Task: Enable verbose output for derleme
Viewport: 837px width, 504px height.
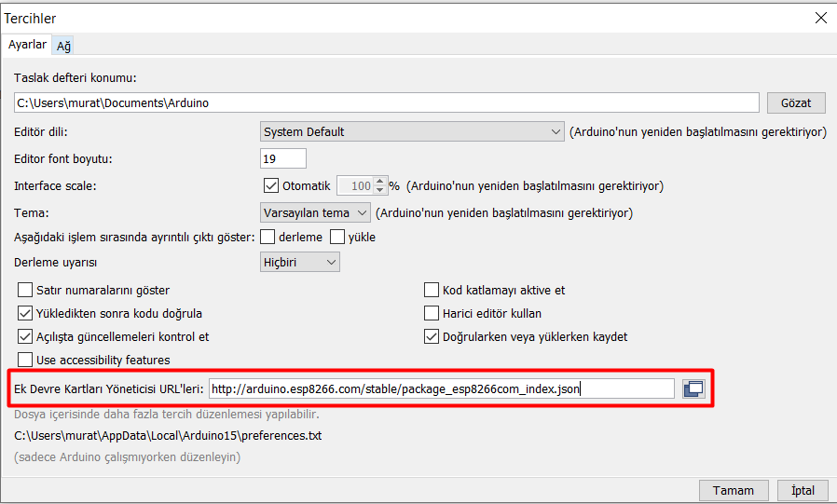Action: [268, 237]
